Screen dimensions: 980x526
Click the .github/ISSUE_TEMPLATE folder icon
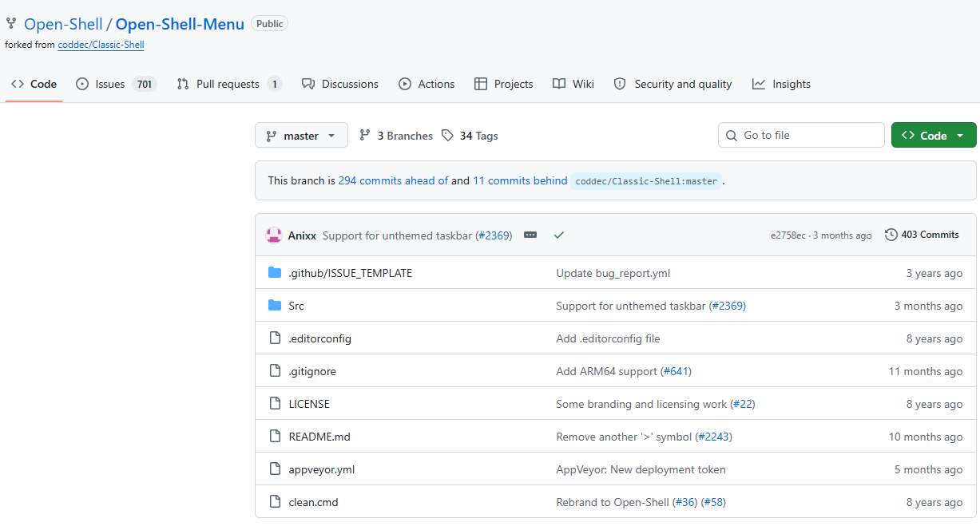coord(275,273)
